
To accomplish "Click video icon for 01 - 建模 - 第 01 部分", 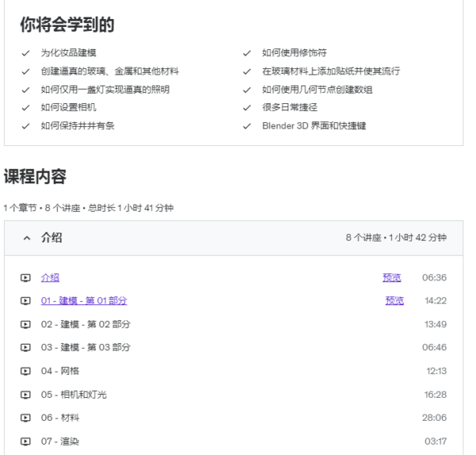I will point(25,301).
